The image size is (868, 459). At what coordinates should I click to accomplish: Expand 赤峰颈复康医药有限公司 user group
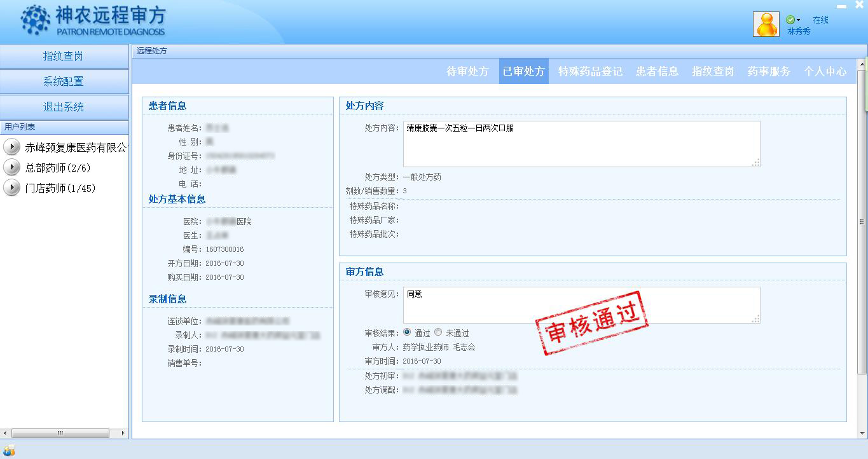(11, 147)
